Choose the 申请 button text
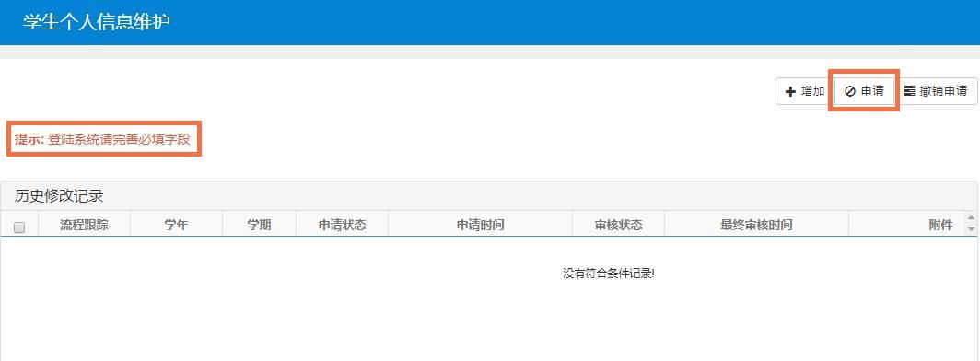This screenshot has height=361, width=980. (872, 91)
